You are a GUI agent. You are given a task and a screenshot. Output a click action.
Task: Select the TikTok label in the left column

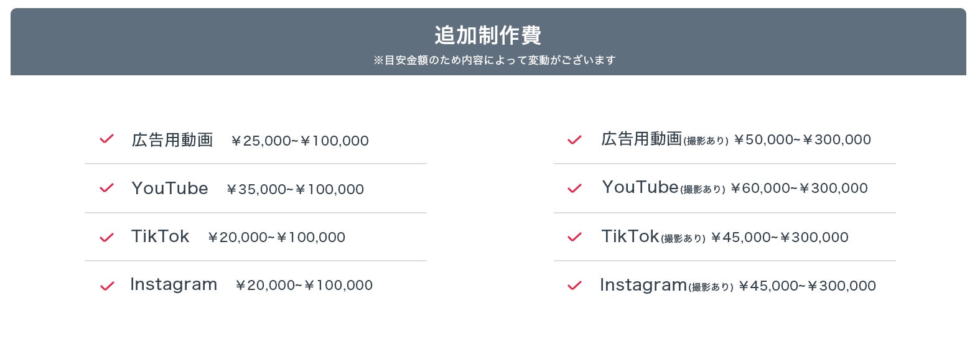click(x=160, y=236)
